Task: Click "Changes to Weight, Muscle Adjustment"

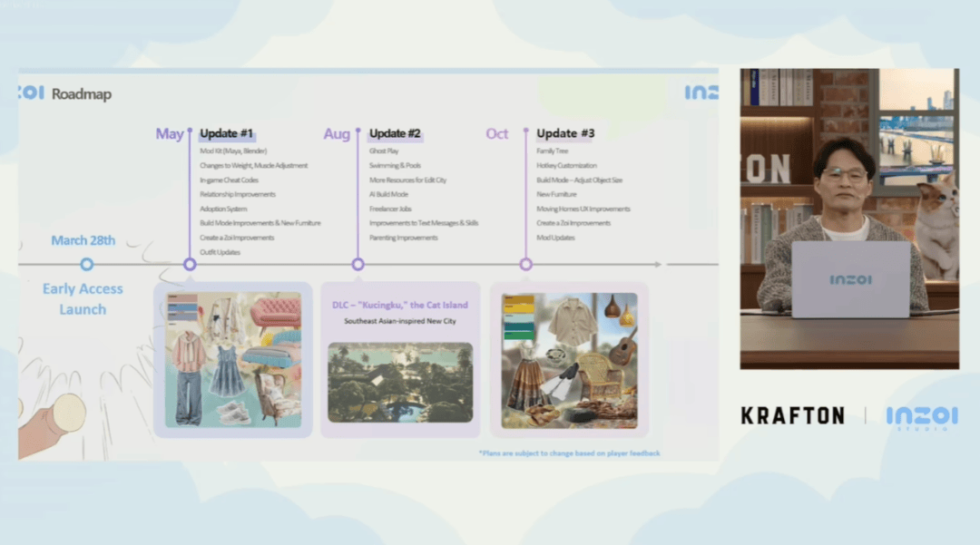Action: pos(254,165)
